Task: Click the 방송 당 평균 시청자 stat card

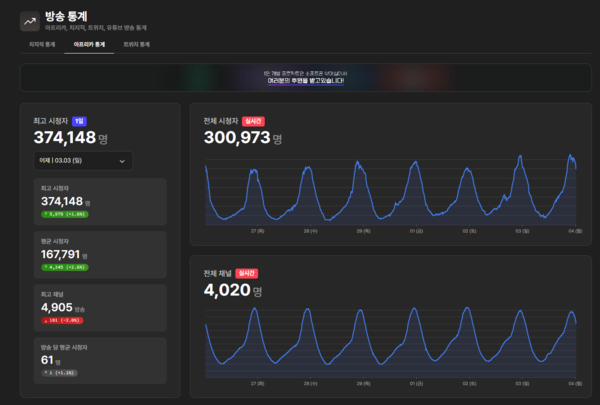Action: (99, 360)
